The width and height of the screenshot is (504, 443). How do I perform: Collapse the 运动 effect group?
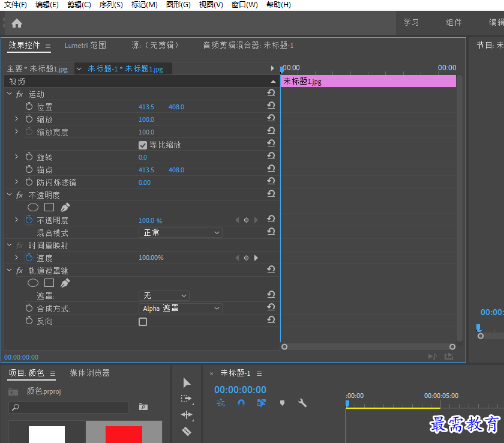point(10,94)
